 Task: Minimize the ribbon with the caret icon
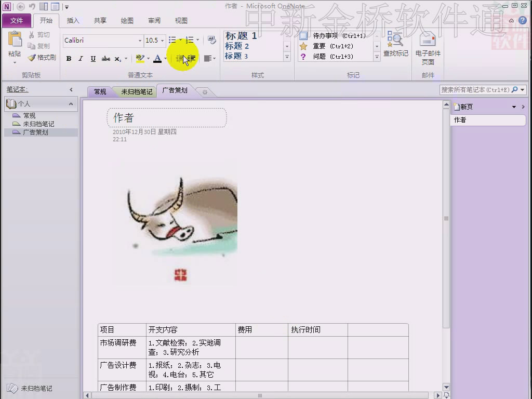pos(511,21)
